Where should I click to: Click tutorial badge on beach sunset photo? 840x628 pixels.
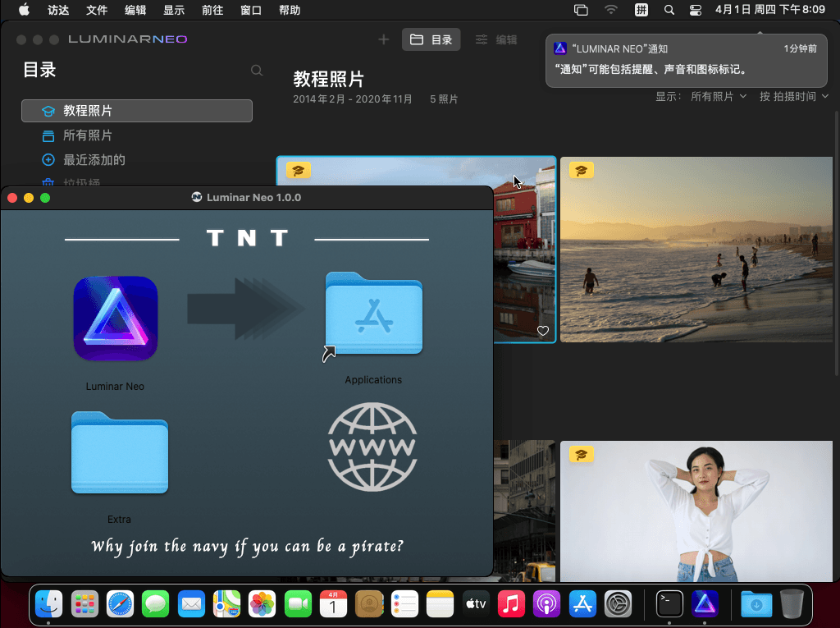(582, 171)
